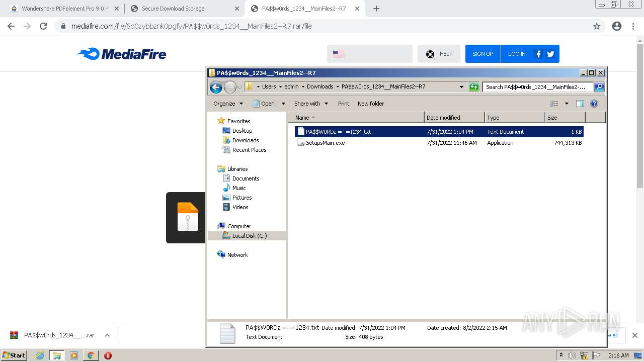Click the MediaFire logo

[122, 54]
